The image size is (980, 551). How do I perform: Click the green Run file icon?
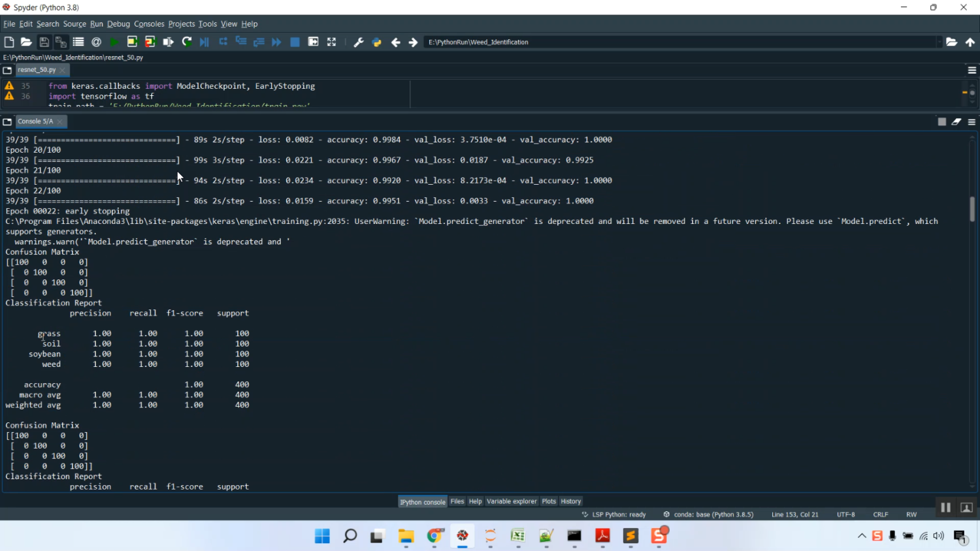pyautogui.click(x=114, y=42)
